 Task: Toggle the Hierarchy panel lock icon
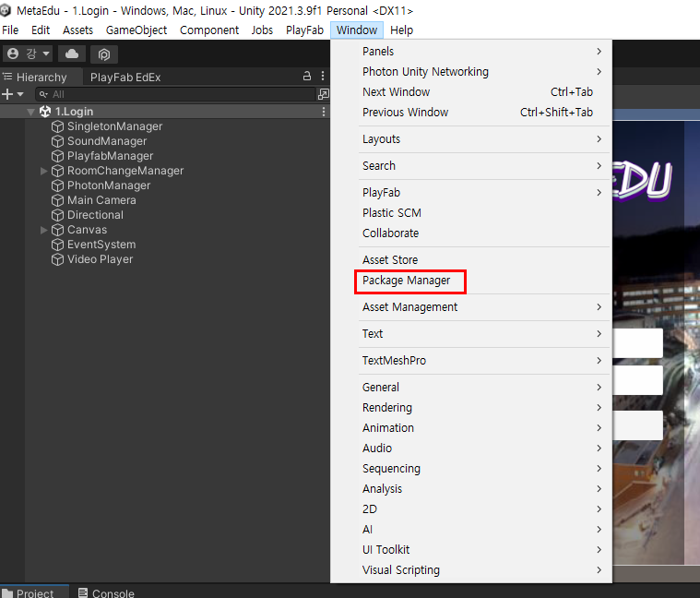307,76
